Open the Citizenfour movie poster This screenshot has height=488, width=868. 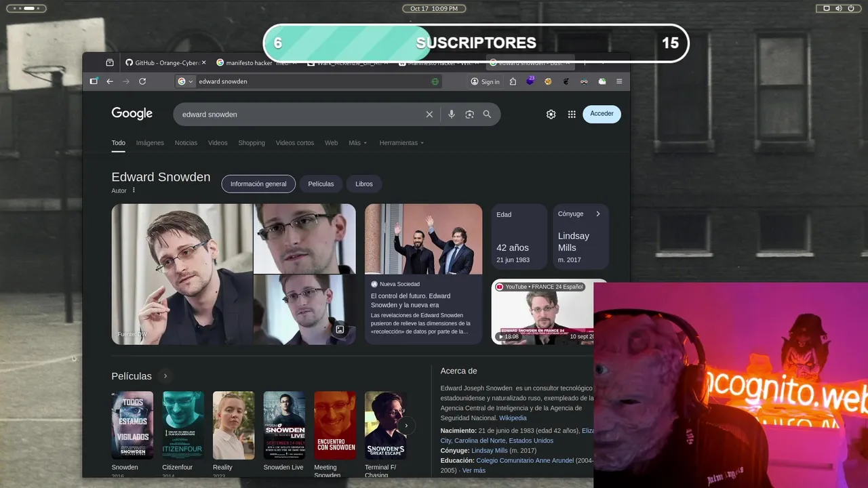183,426
